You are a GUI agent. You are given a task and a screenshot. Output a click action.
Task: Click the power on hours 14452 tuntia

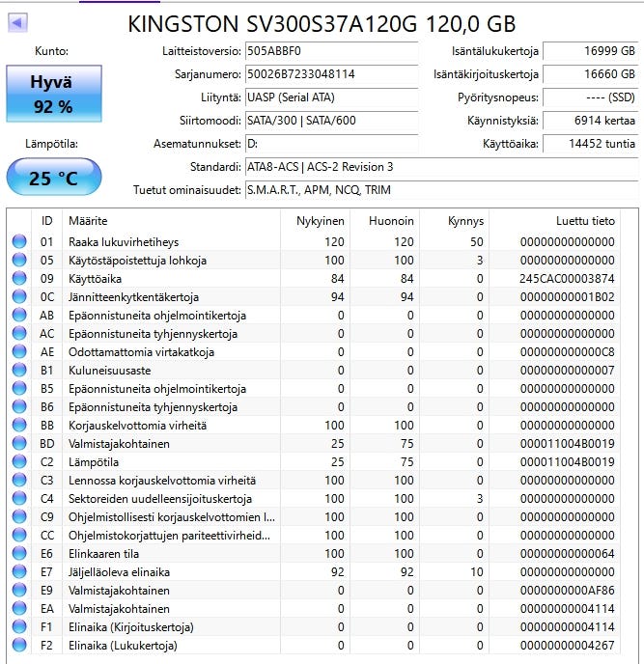[x=590, y=144]
